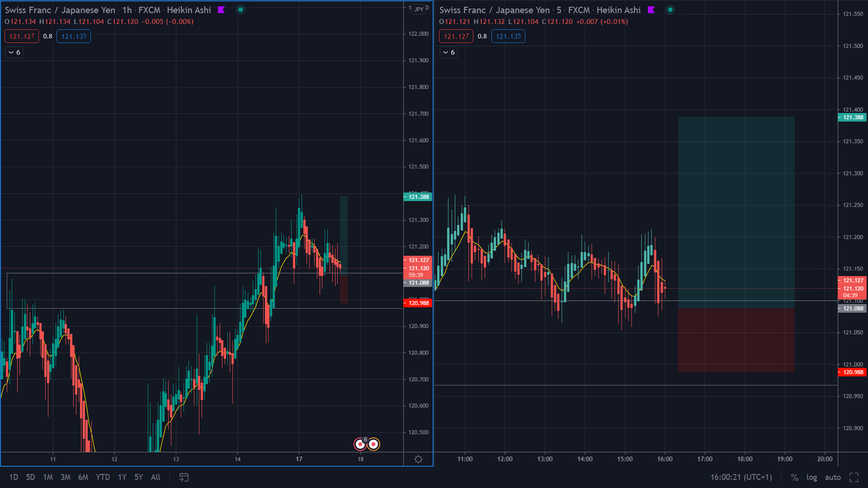868x488 pixels.
Task: Click the current price label 121.120 on 5-minute axis
Action: tap(852, 289)
